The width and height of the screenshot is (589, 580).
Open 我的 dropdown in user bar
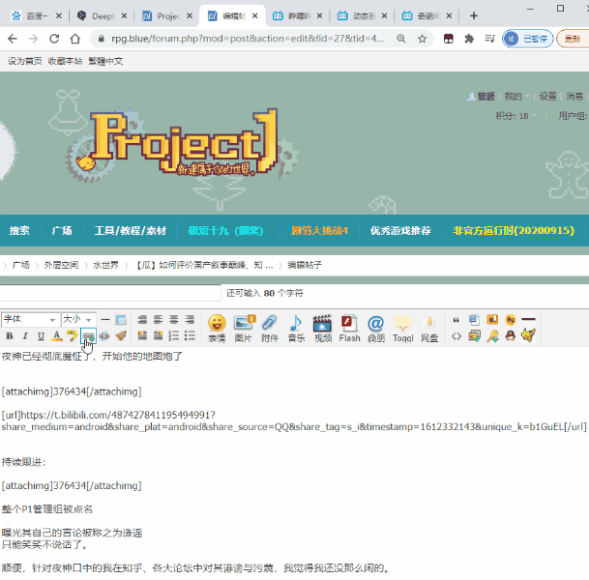[x=516, y=97]
